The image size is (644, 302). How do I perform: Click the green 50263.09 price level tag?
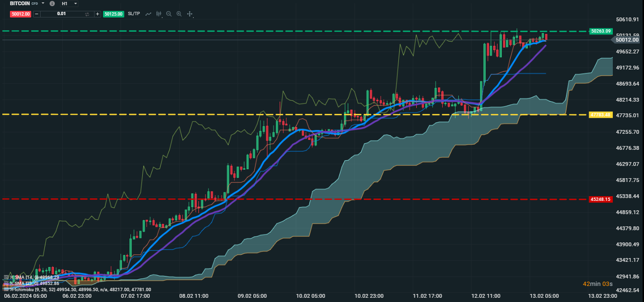tap(601, 31)
